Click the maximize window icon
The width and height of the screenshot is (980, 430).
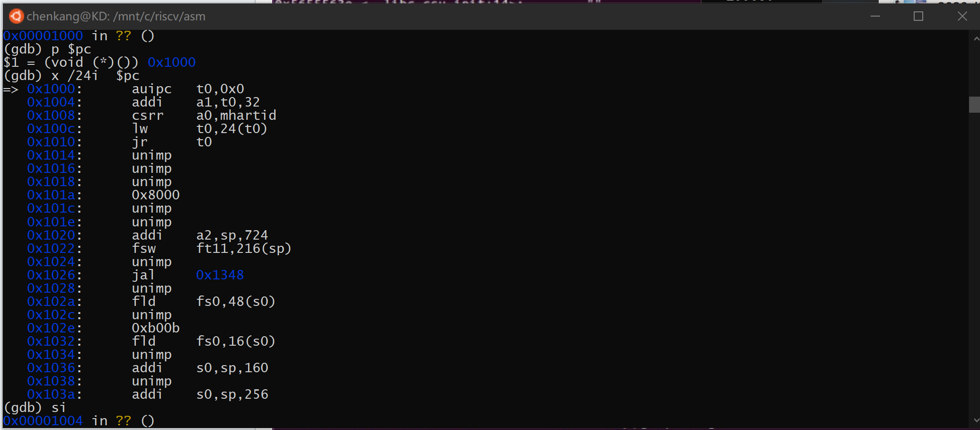point(918,16)
